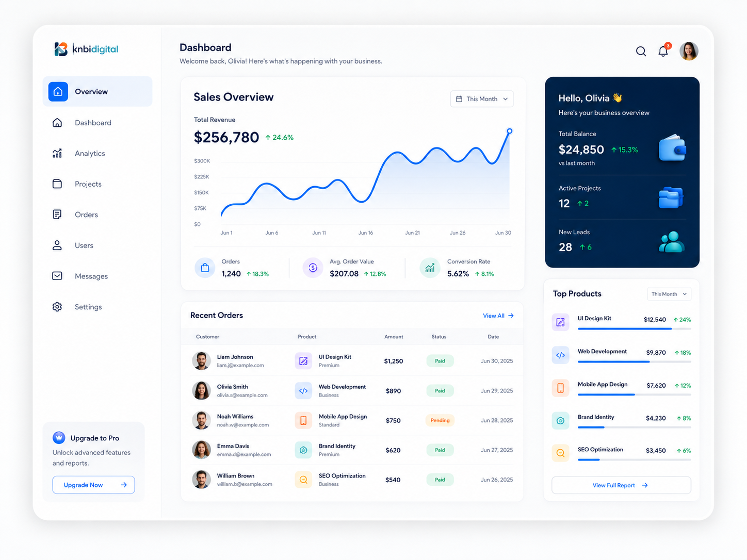Click Mobile App Design in Top Products
Screen dimensions: 747x560
click(603, 385)
